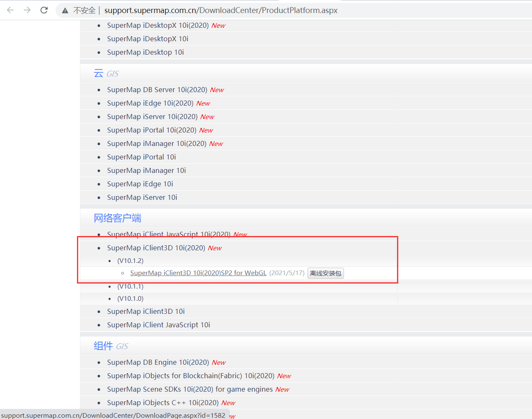Open the SuperMap iServer 10i item
Screen dimensions: 532x419
point(142,197)
